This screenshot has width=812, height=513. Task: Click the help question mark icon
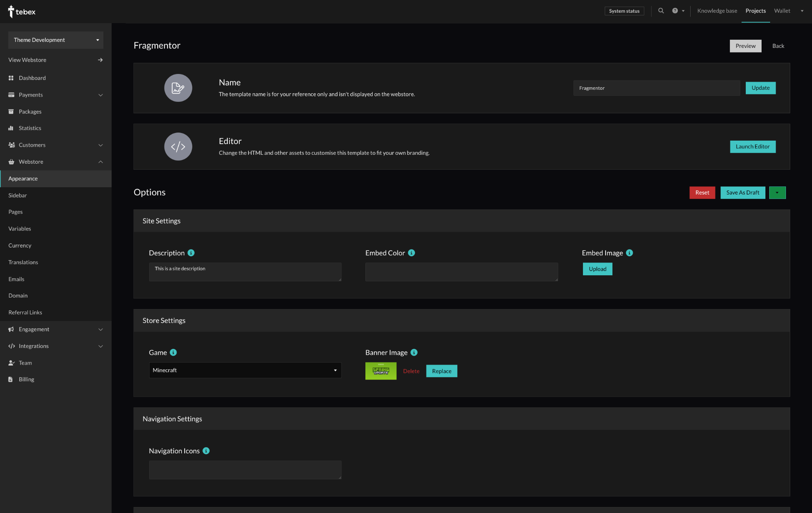675,11
